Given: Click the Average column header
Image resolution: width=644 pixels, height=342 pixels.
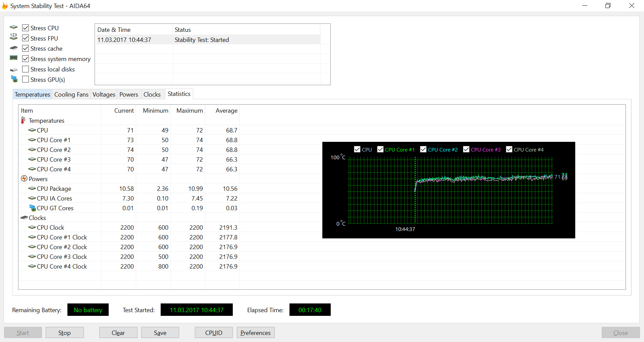Looking at the screenshot, I should [222, 110].
